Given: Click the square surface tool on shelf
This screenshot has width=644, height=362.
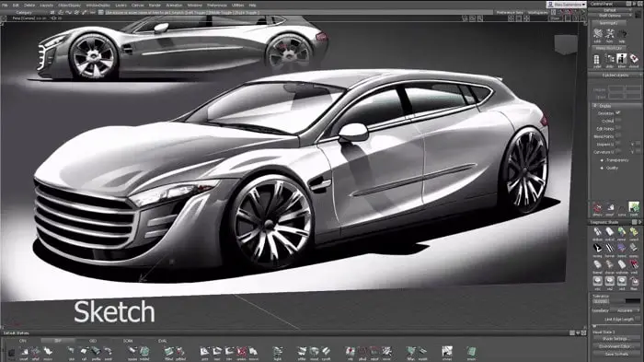Looking at the screenshot, I should (132, 351).
